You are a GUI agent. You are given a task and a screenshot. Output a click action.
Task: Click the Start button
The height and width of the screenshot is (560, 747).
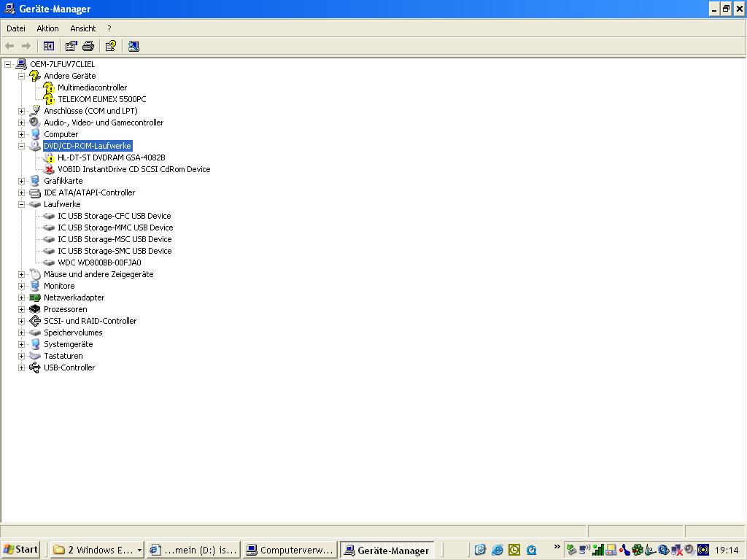tap(20, 550)
